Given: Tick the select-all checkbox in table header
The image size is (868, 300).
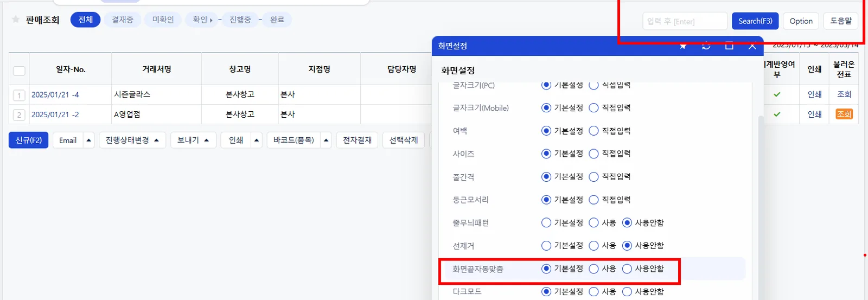Looking at the screenshot, I should [x=19, y=71].
